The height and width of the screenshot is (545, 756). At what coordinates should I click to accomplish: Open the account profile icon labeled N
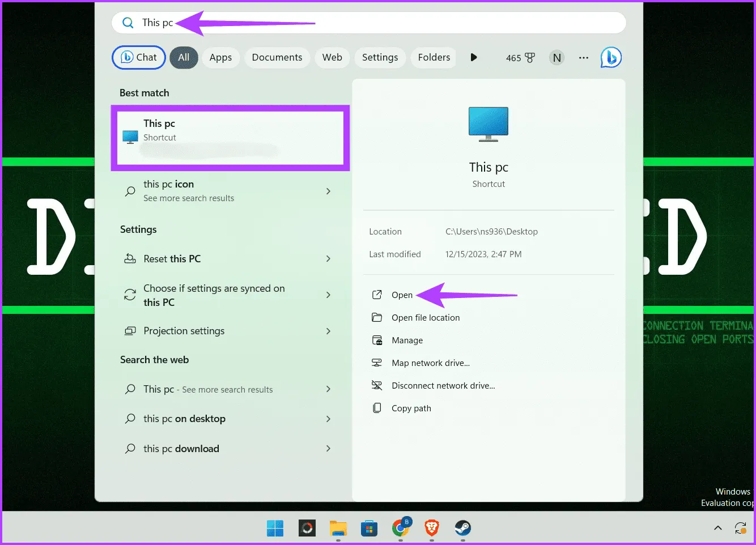(x=557, y=57)
